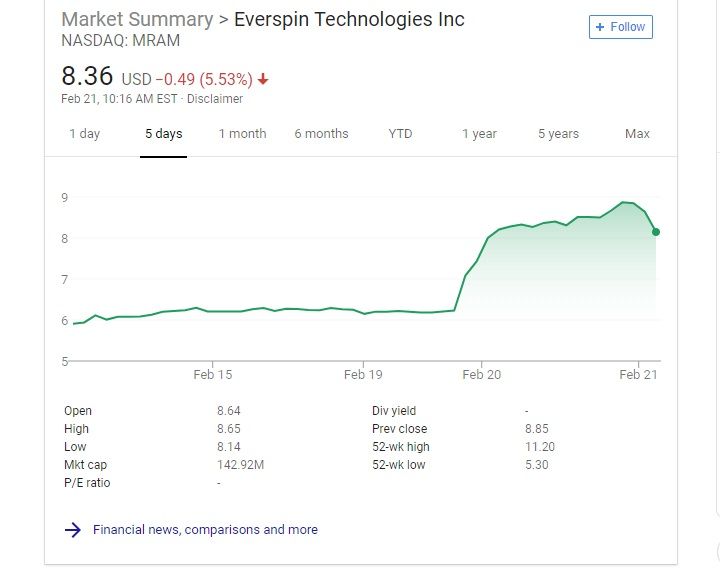
Task: Click the Feb 15 axis label
Action: click(x=213, y=375)
